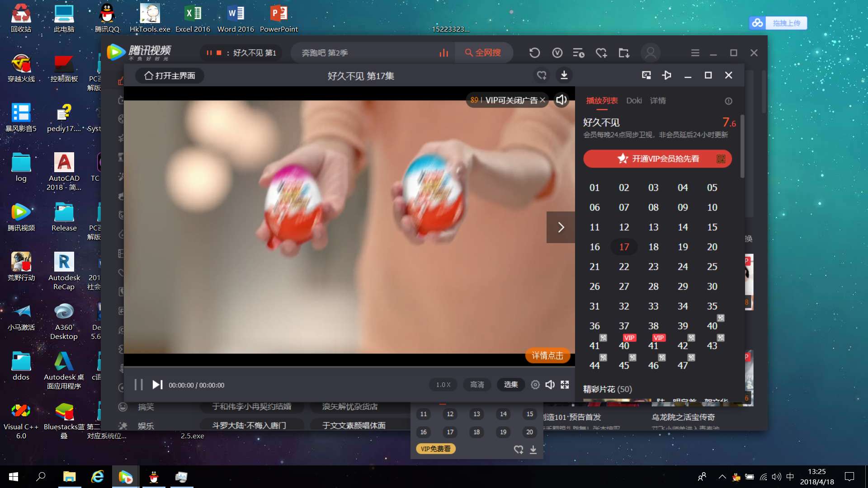Click the settings/options icon in toolbar
Viewport: 868px width, 488px height.
tap(694, 52)
